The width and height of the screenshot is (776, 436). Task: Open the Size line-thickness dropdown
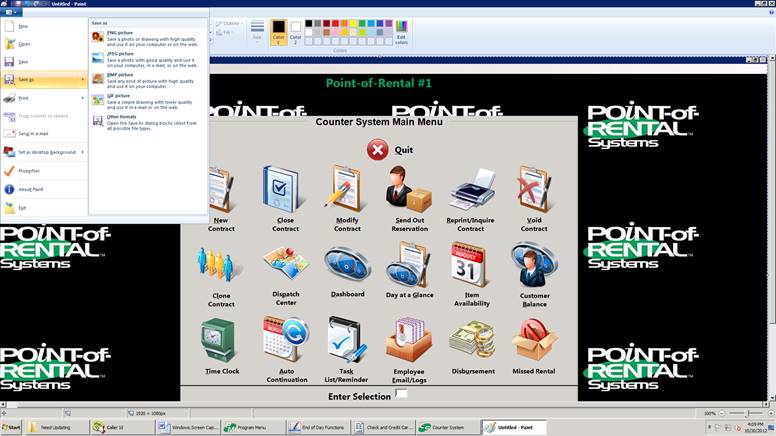(257, 31)
